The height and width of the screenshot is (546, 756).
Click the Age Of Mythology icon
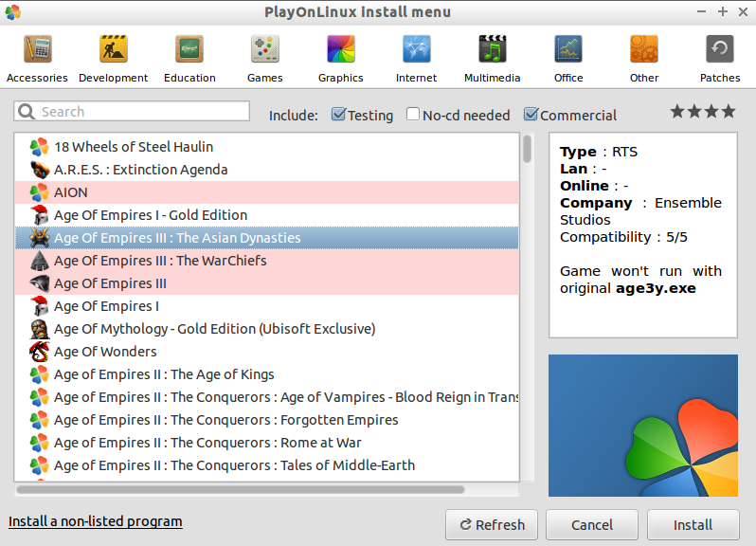[x=40, y=329]
